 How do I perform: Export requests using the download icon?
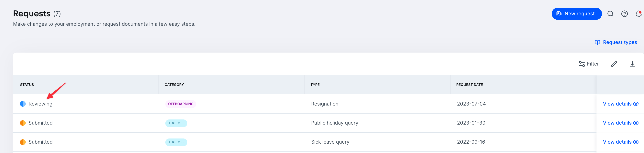click(632, 64)
